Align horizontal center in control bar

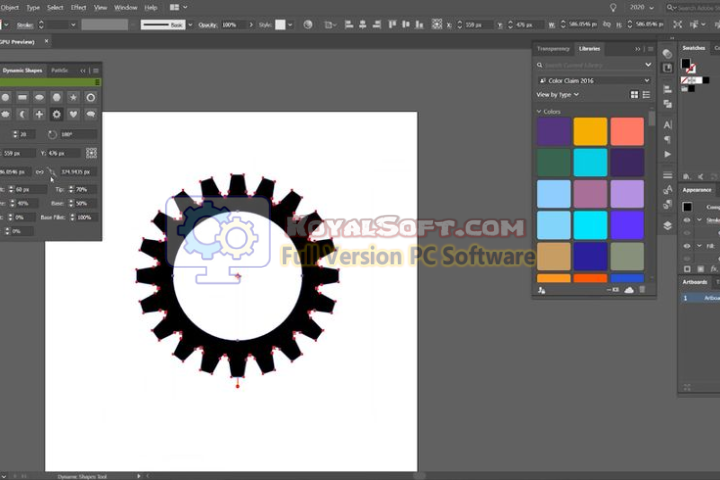point(363,25)
